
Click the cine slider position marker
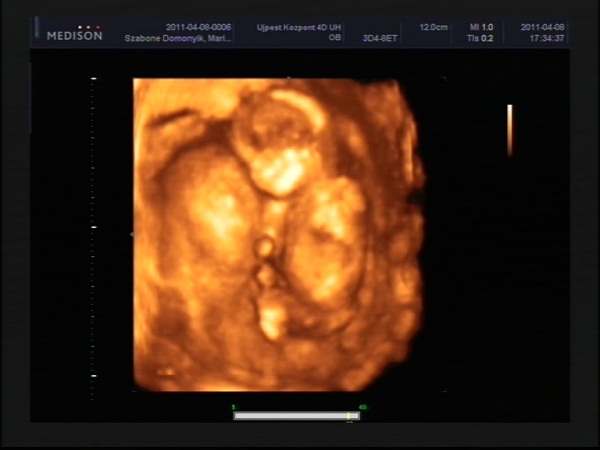(x=350, y=415)
